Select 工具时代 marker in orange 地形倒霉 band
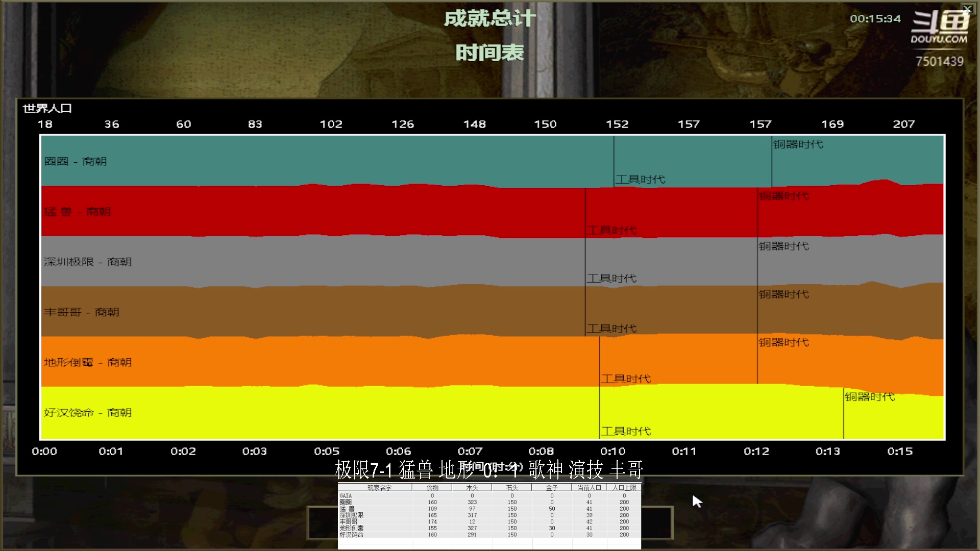Screen dimensions: 980x551 click(x=626, y=379)
